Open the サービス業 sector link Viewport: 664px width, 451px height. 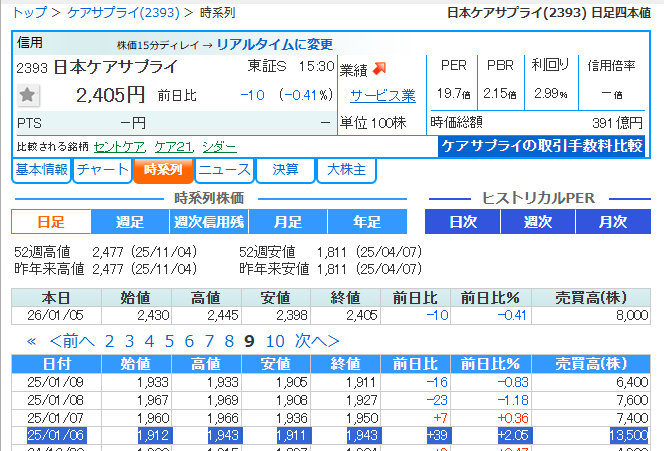coord(382,96)
